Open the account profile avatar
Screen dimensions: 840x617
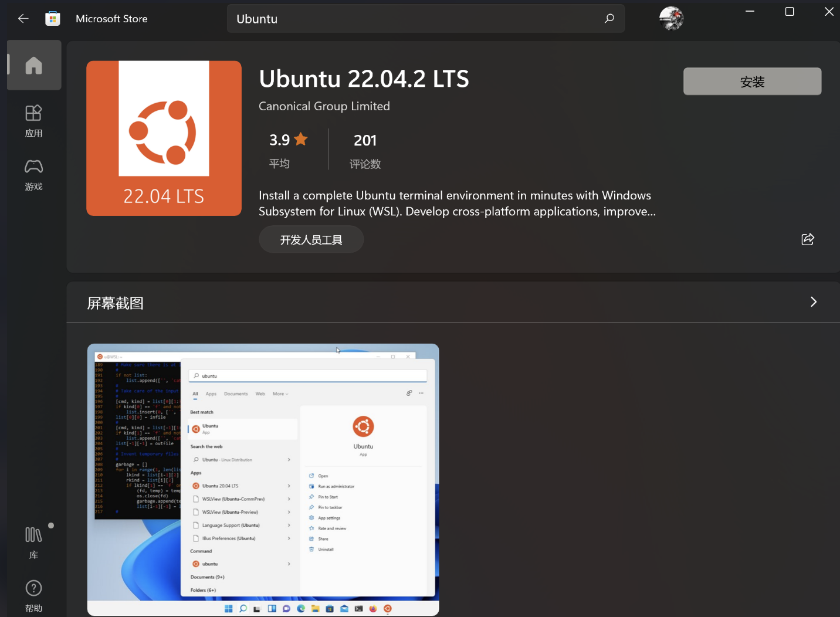coord(671,18)
